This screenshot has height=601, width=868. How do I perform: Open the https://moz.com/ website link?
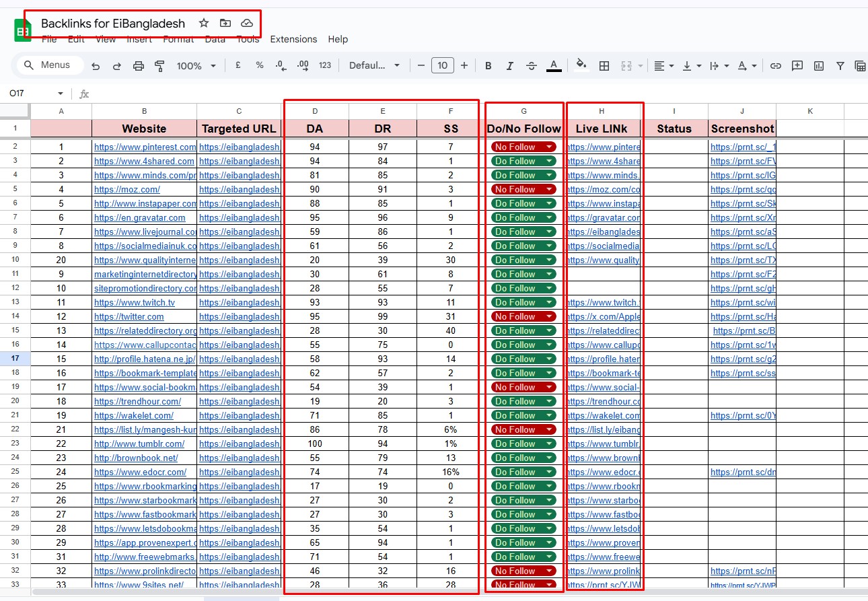(x=127, y=189)
